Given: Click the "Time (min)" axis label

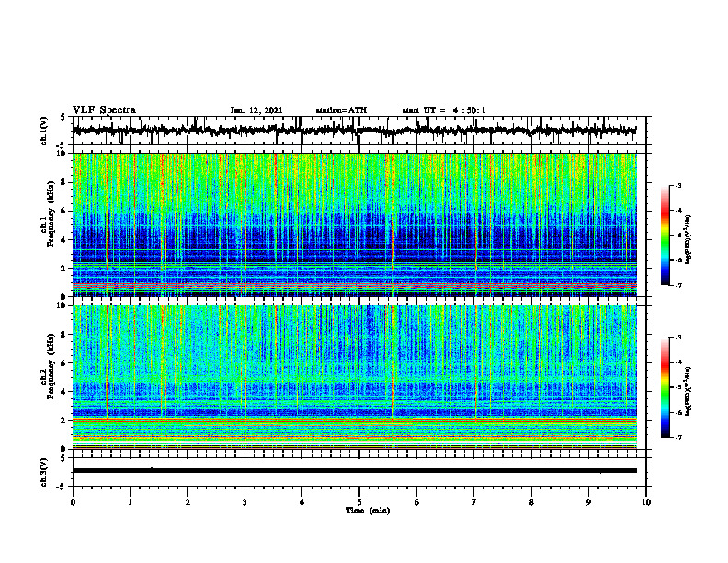Looking at the screenshot, I should (368, 511).
